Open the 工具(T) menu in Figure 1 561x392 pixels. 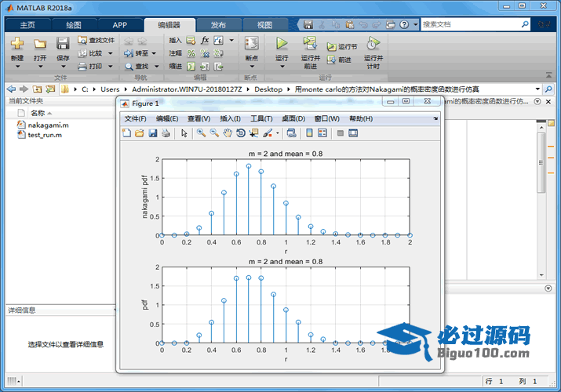pos(261,118)
